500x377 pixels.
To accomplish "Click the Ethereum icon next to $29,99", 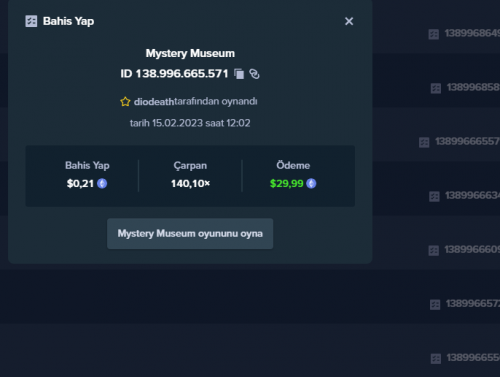I will click(x=311, y=183).
